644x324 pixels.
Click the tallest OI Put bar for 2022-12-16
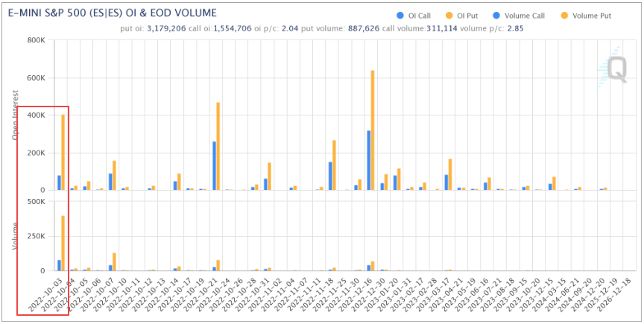[373, 130]
